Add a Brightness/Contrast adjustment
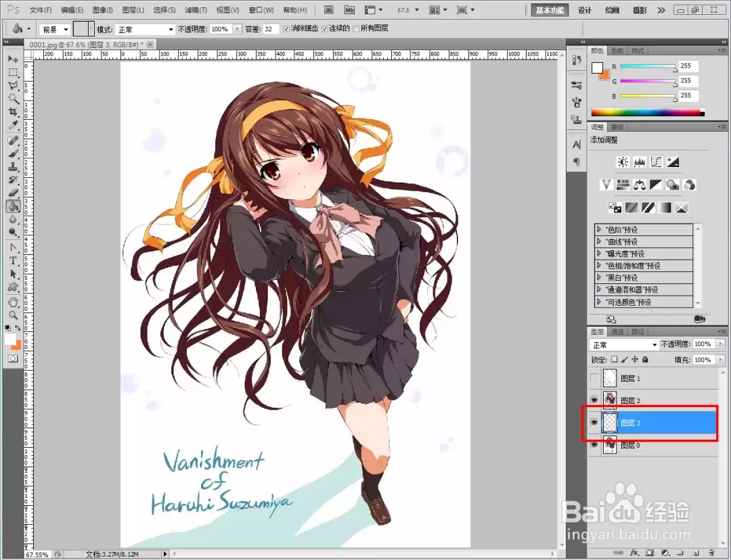Image resolution: width=731 pixels, height=560 pixels. click(623, 162)
